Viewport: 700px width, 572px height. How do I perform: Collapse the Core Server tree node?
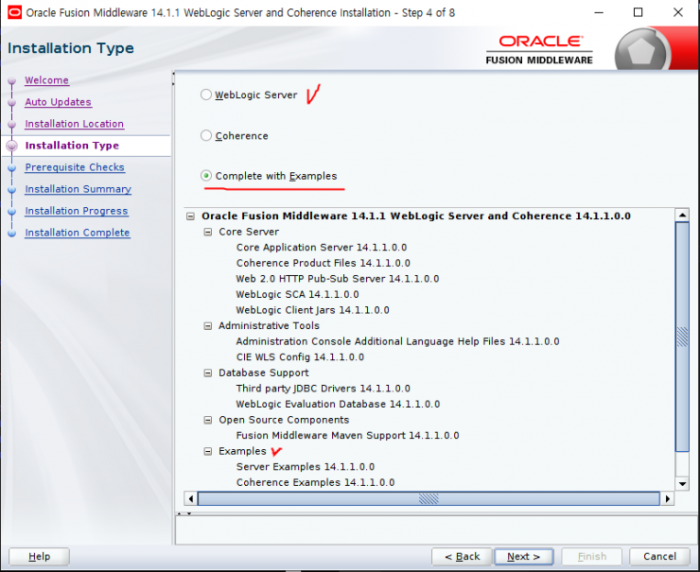(208, 232)
